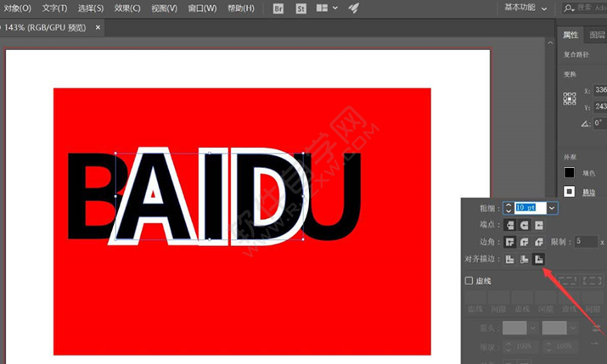Click the first 缩放 100% scale field
The image size is (607, 364).
click(521, 346)
